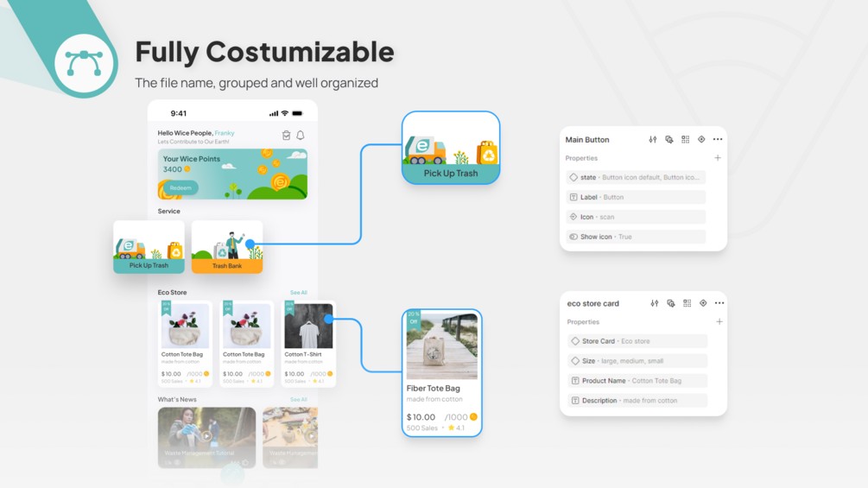Click the Fully Costumizable heading
Image resolution: width=868 pixels, height=488 pixels.
click(264, 52)
